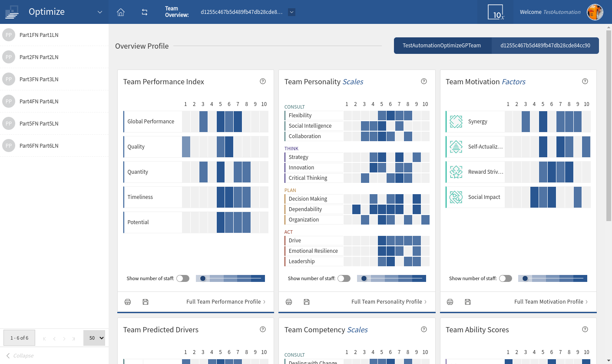Enable staff numbers in Team Performance Index

pyautogui.click(x=183, y=278)
